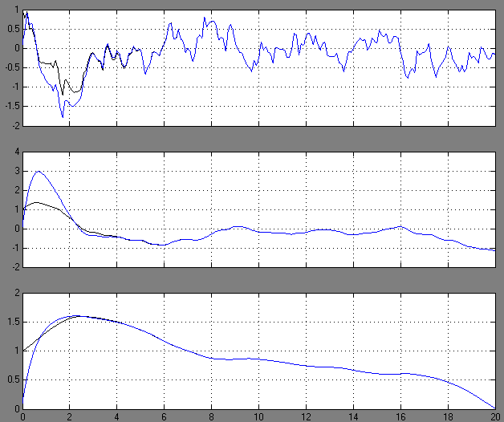The width and height of the screenshot is (504, 422).
Task: Click x-axis tick label 18 under bottom plot
Action: tap(448, 417)
